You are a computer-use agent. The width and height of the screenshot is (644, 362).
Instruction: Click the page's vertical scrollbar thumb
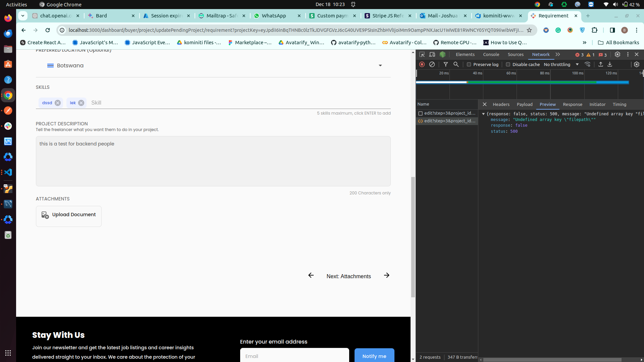(413, 236)
